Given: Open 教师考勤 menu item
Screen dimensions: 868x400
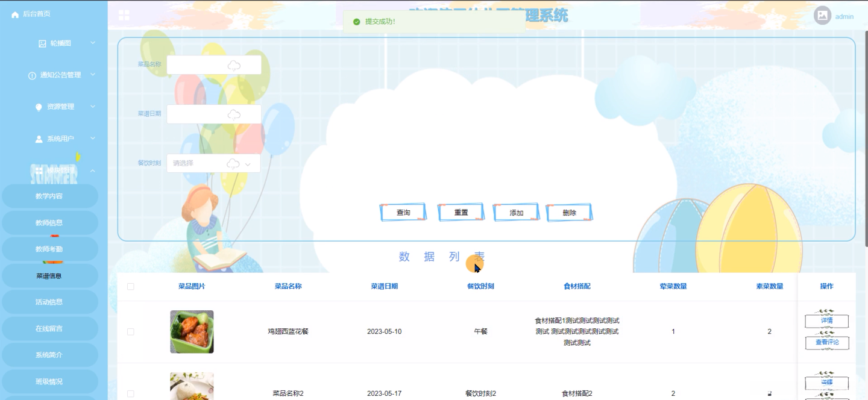Looking at the screenshot, I should pos(49,249).
